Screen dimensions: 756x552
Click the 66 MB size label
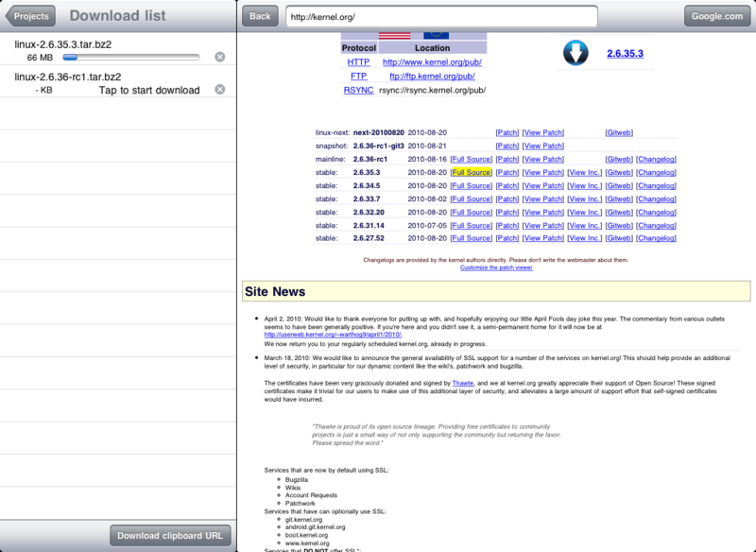pyautogui.click(x=40, y=58)
